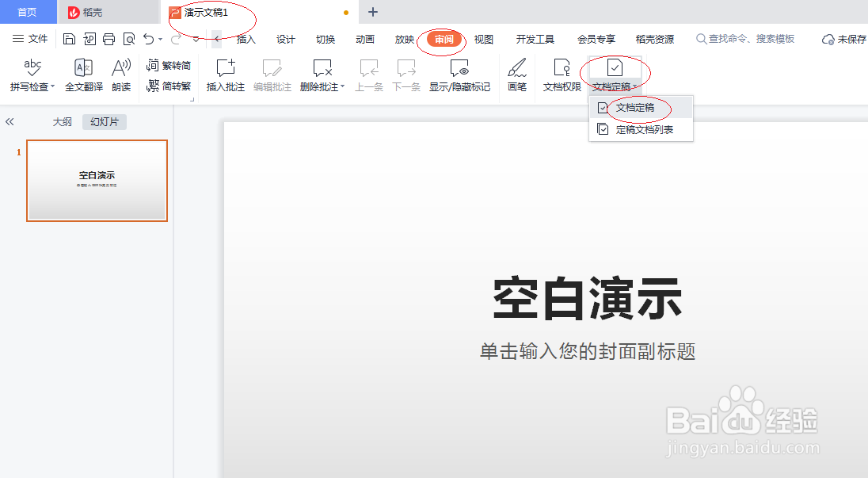868x478 pixels.
Task: Switch to the 动画 ribbon tab
Action: (x=365, y=40)
